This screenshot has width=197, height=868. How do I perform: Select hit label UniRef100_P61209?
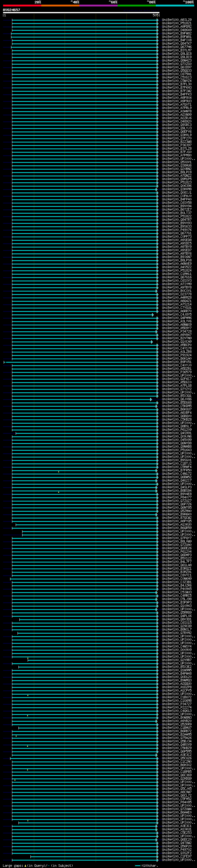(x=177, y=430)
